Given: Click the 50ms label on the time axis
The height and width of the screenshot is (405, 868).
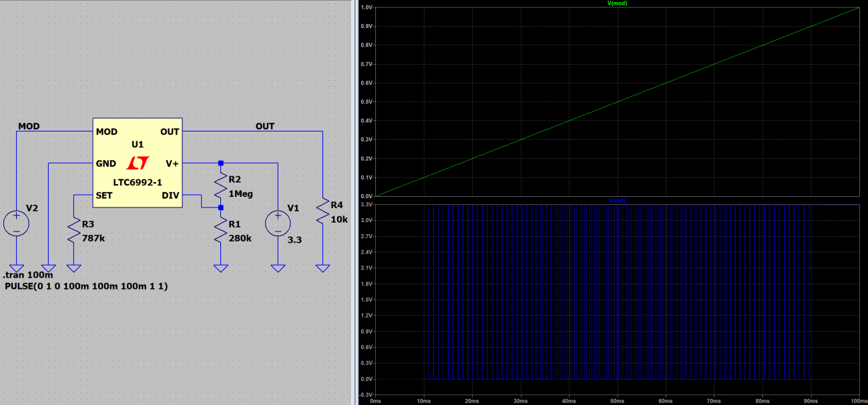Looking at the screenshot, I should 617,401.
